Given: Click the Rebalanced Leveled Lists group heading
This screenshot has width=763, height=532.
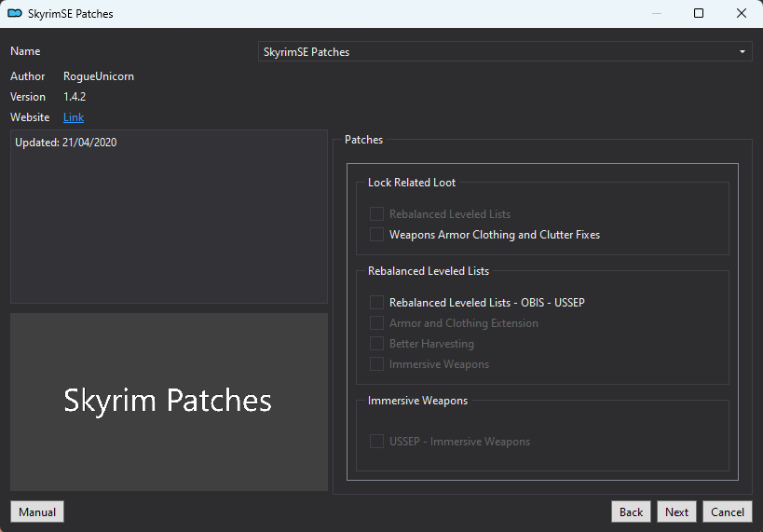Looking at the screenshot, I should (x=429, y=271).
